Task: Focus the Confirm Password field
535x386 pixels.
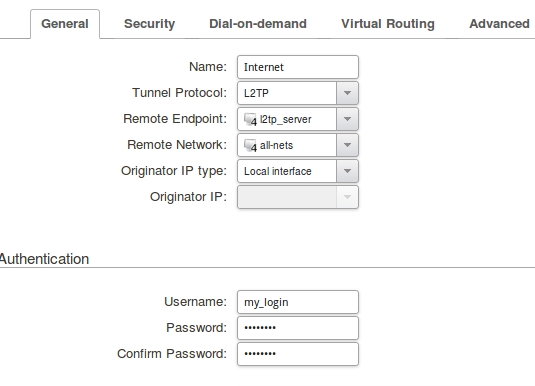Action: [x=298, y=354]
